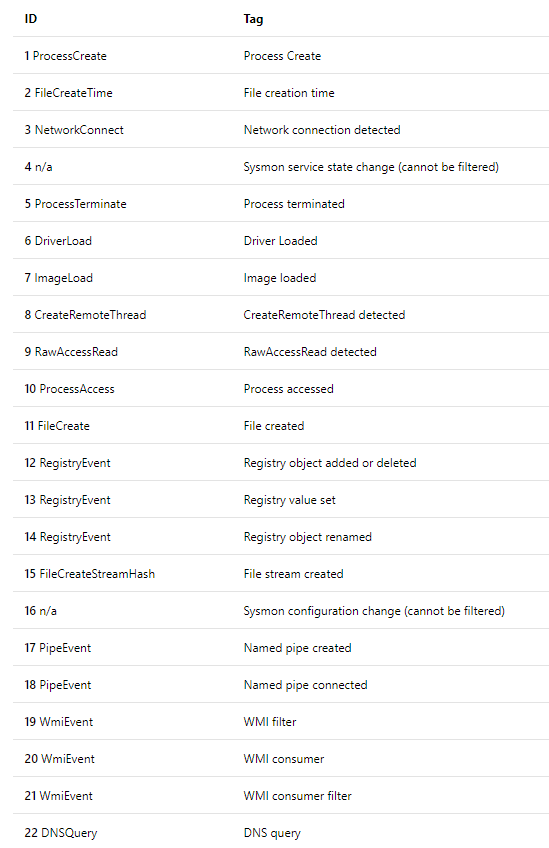549x848 pixels.
Task: Select the 9 RawAccessRead cell
Action: pyautogui.click(x=71, y=352)
